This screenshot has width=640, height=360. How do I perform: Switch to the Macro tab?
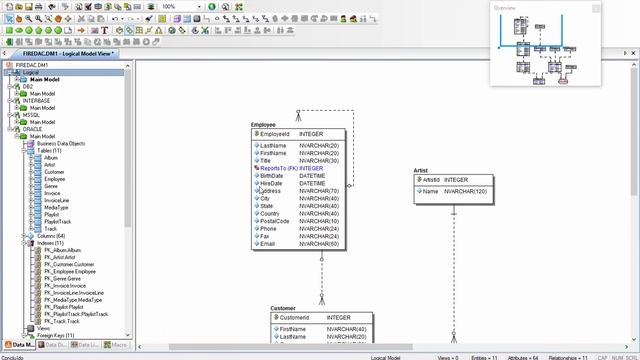pyautogui.click(x=116, y=345)
